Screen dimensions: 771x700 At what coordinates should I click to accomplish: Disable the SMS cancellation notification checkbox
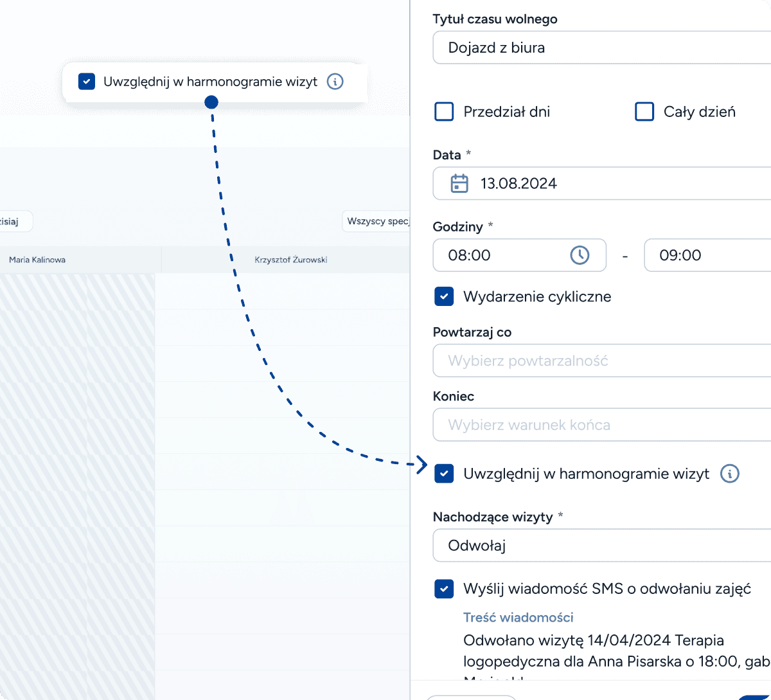(444, 589)
